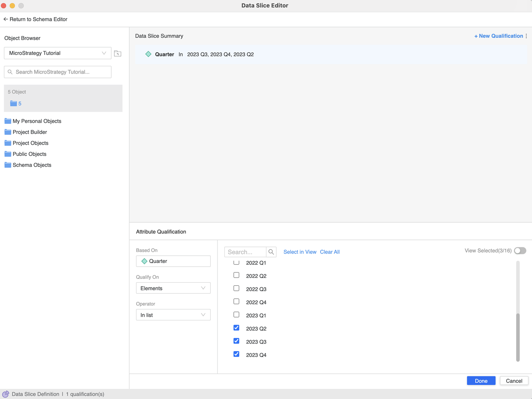Expand the Qualify On Elements dropdown
Screen dimensions: 532x399
[x=173, y=288]
